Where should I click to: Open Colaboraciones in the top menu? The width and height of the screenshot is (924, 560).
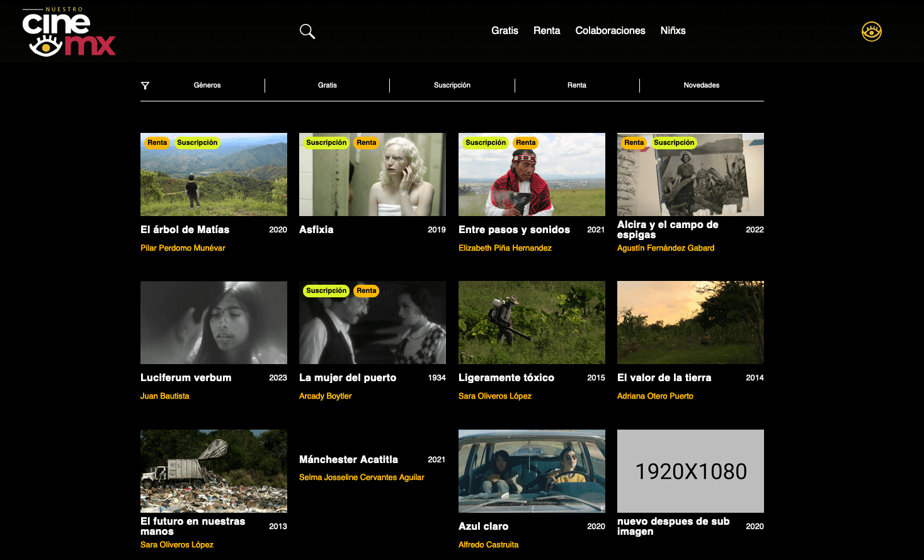(610, 31)
